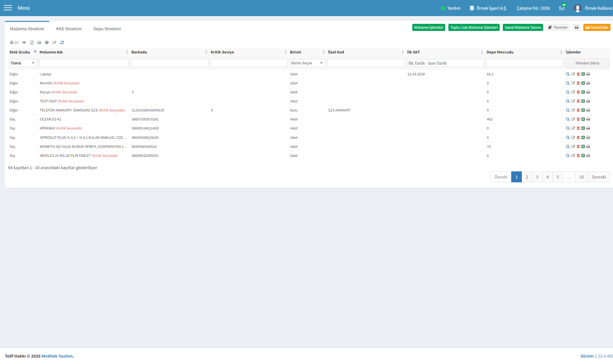Click the İlk SKT date range field
The width and height of the screenshot is (613, 364).
pyautogui.click(x=445, y=63)
